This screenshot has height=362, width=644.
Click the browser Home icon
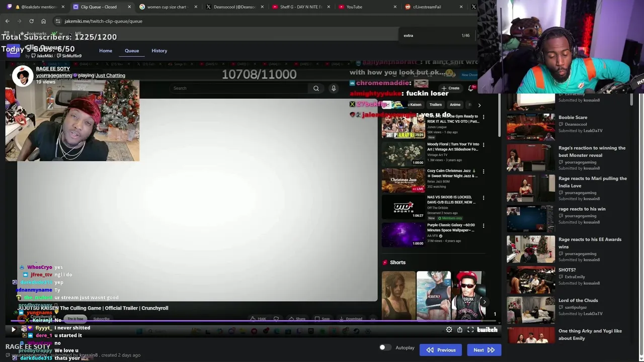[43, 21]
